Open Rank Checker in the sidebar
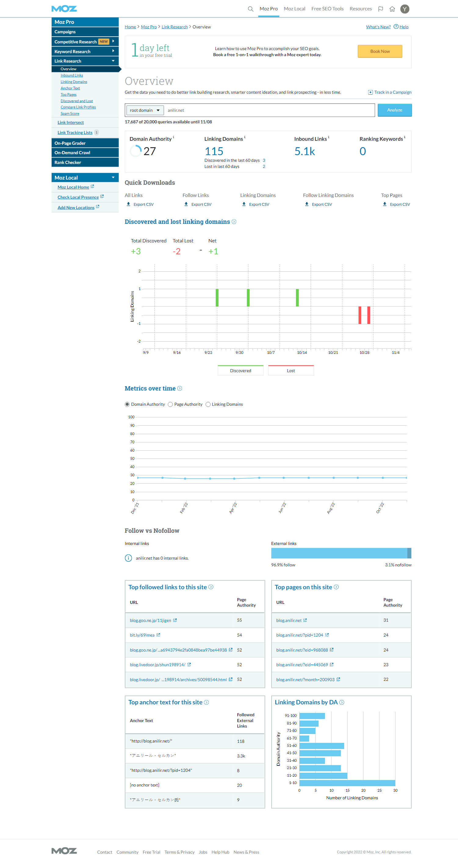458x868 pixels. [85, 162]
